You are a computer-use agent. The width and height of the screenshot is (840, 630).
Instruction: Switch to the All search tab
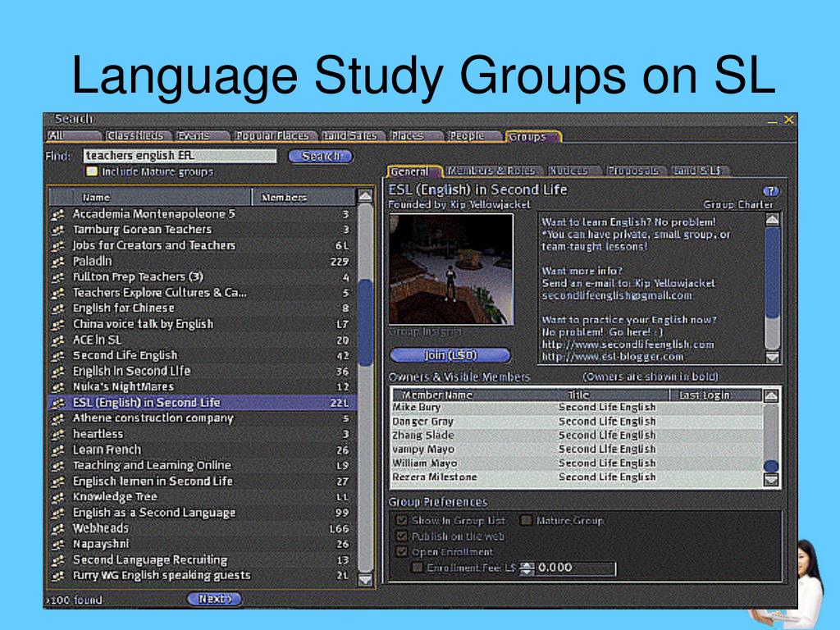(x=73, y=136)
